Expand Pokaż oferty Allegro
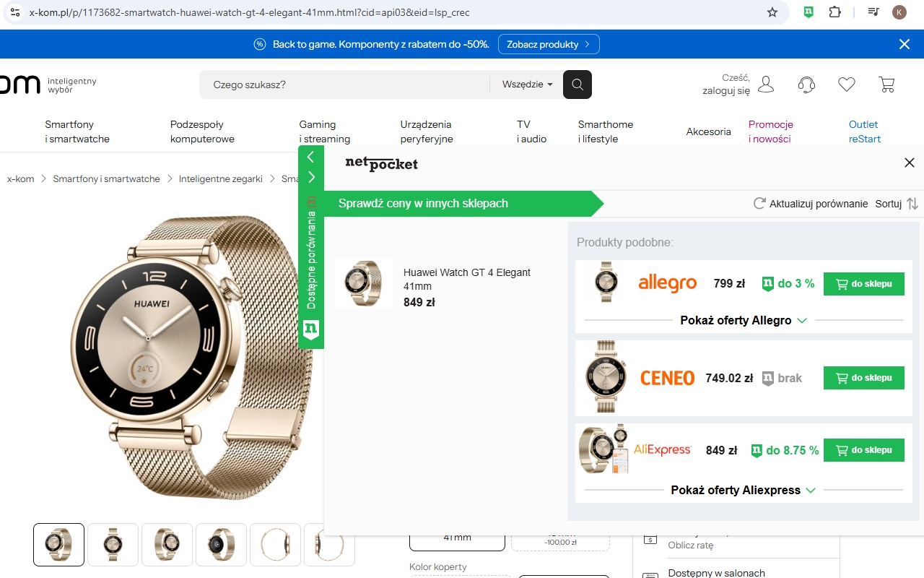Screen dimensions: 924x578 coord(744,320)
